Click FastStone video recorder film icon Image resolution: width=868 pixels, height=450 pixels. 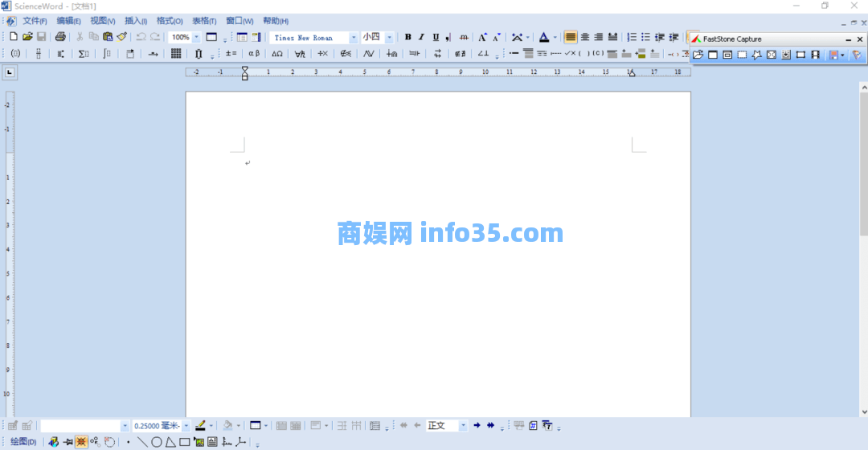[x=815, y=55]
